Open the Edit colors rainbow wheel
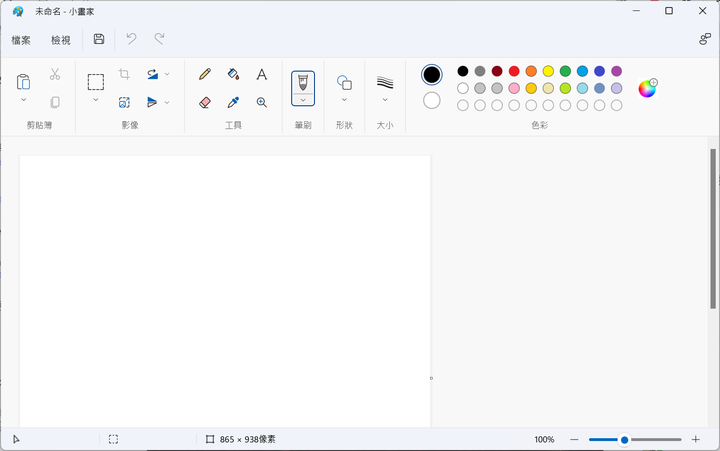 coord(647,88)
